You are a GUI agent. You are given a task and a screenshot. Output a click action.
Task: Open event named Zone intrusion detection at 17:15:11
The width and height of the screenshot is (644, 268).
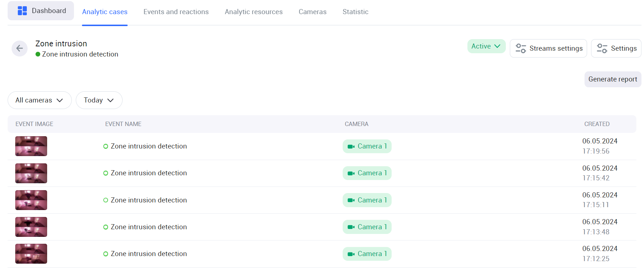149,200
